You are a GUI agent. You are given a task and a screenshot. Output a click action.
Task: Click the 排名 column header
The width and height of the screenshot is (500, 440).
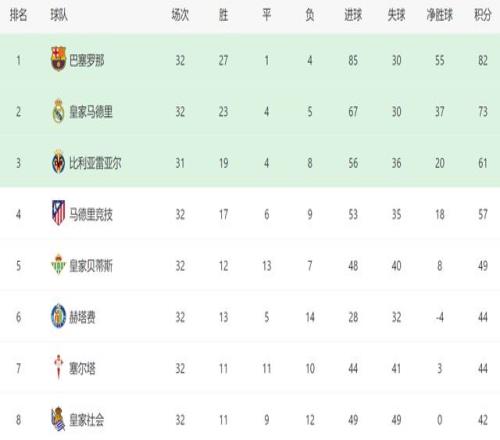18,15
